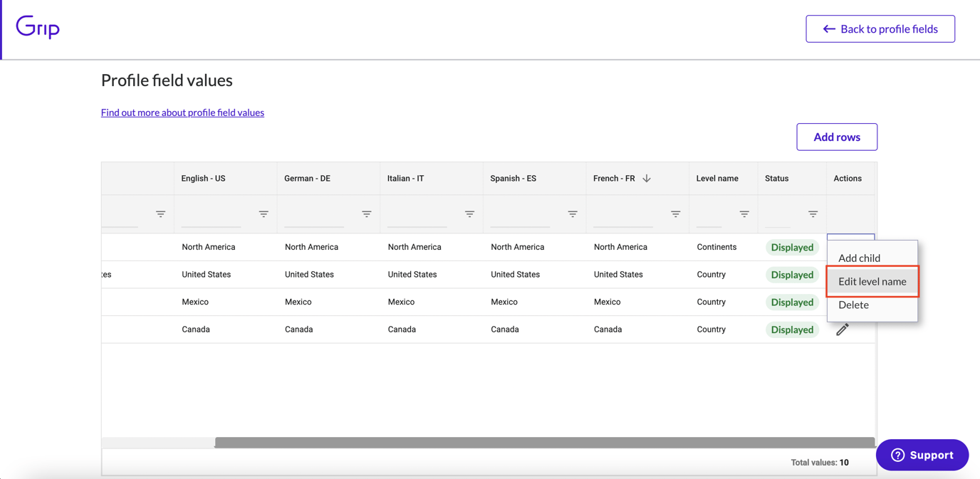This screenshot has height=479, width=980.
Task: Choose Edit level name from actions menu
Action: (x=872, y=281)
